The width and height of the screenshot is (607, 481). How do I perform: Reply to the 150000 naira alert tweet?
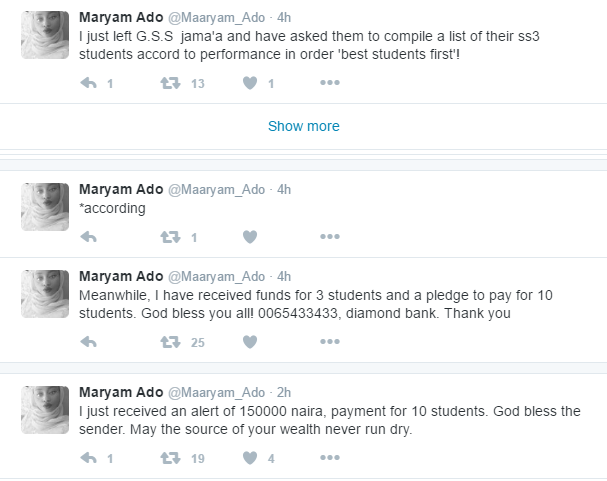pyautogui.click(x=89, y=458)
